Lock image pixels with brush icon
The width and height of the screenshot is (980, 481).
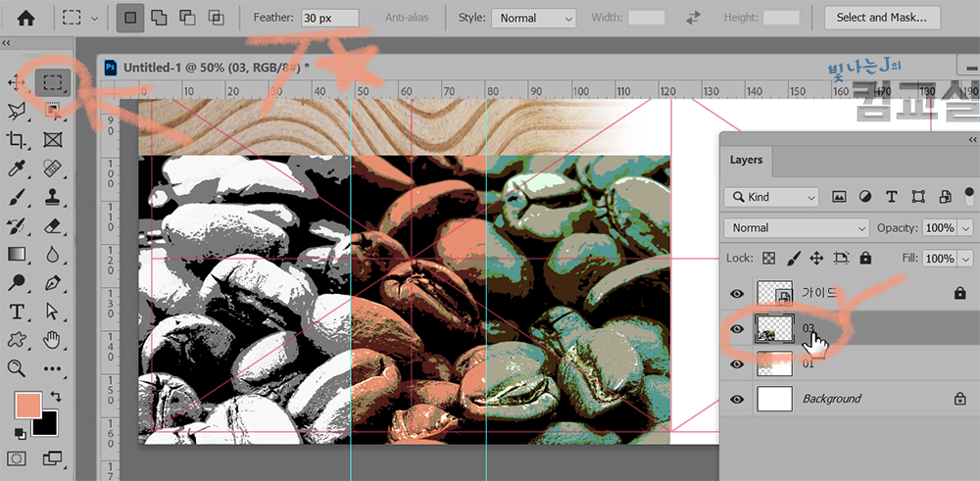pyautogui.click(x=793, y=258)
